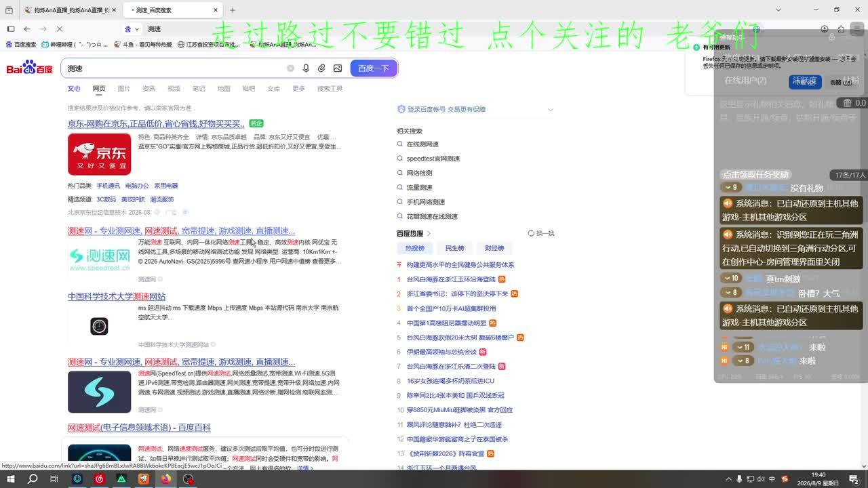Open the 更多 search categories menu
Viewport: 868px width, 488px height.
tap(298, 89)
